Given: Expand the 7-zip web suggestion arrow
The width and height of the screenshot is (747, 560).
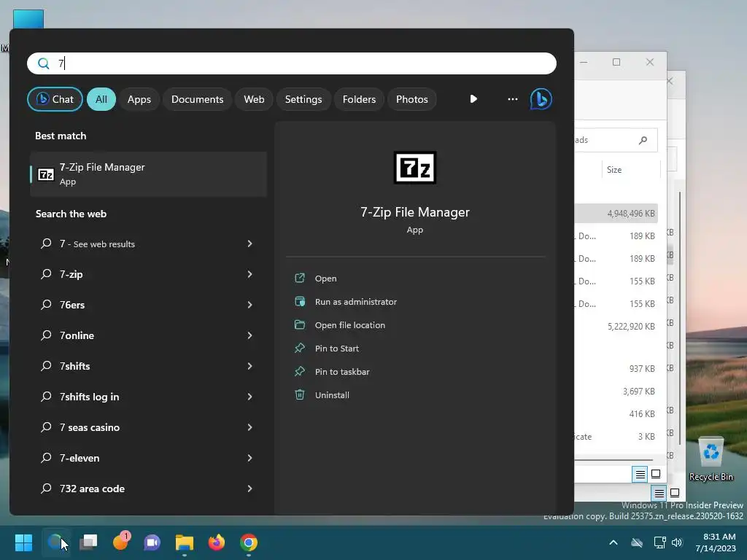Looking at the screenshot, I should click(x=249, y=274).
